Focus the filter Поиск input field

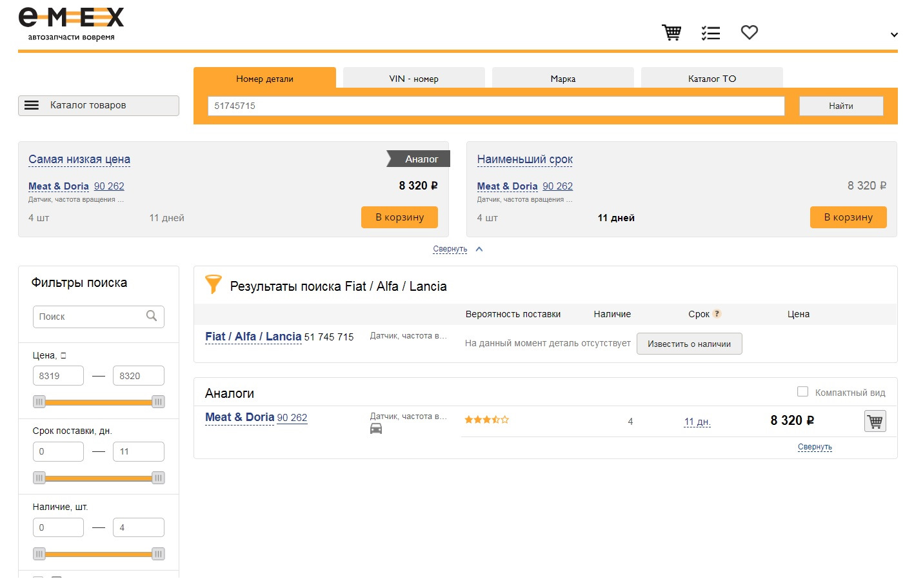coord(99,317)
